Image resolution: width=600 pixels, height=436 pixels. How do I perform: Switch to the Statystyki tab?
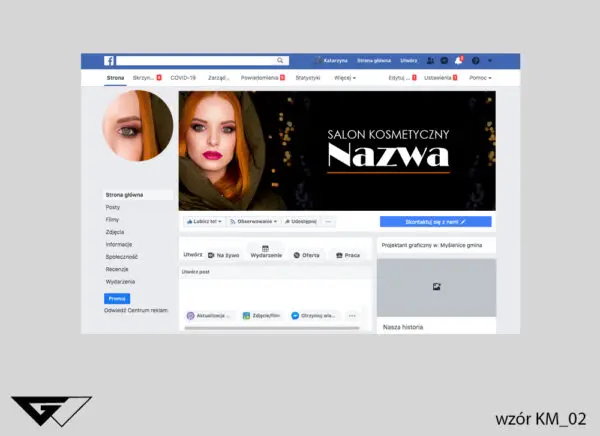click(x=308, y=77)
